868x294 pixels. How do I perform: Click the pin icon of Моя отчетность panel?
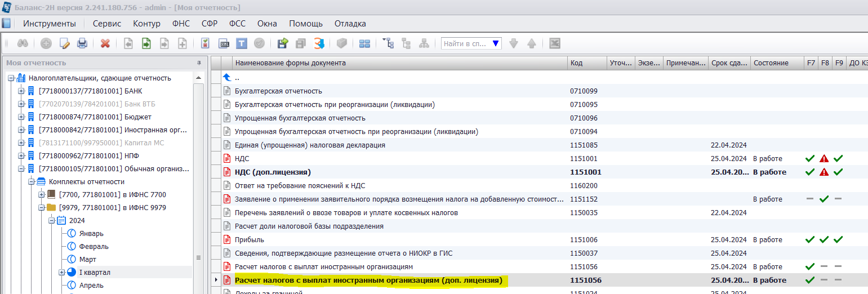199,63
